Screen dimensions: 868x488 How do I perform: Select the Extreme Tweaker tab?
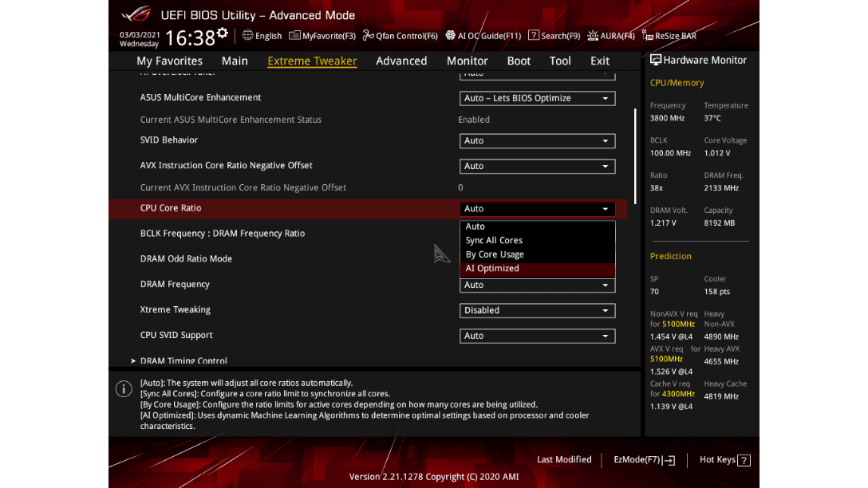(x=312, y=61)
